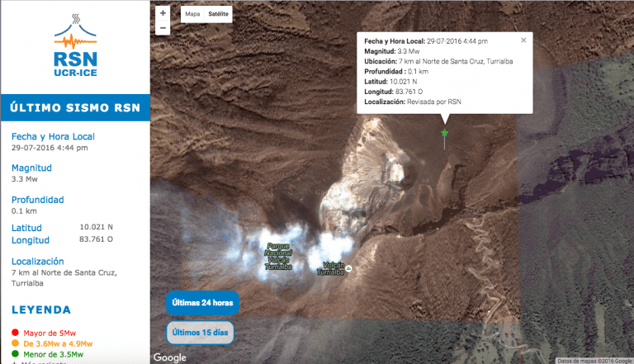Select Parque Nacional Volcán Turrialba map label

[x=278, y=257]
